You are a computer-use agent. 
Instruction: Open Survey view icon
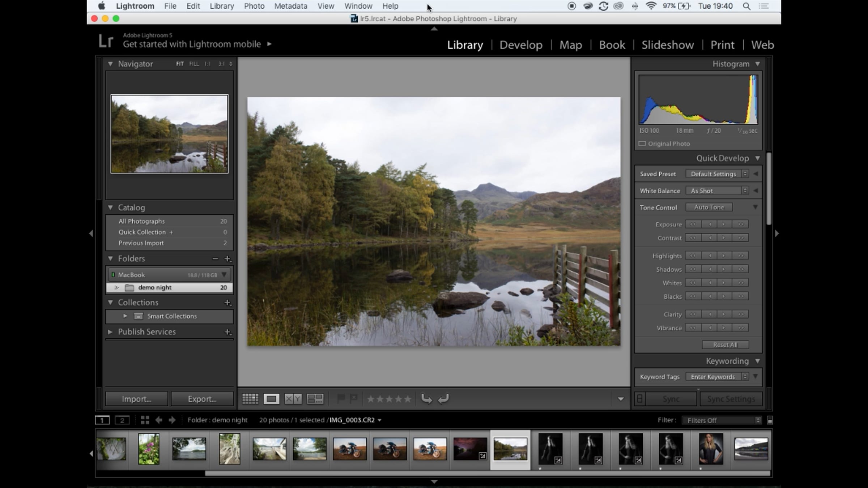pyautogui.click(x=315, y=399)
